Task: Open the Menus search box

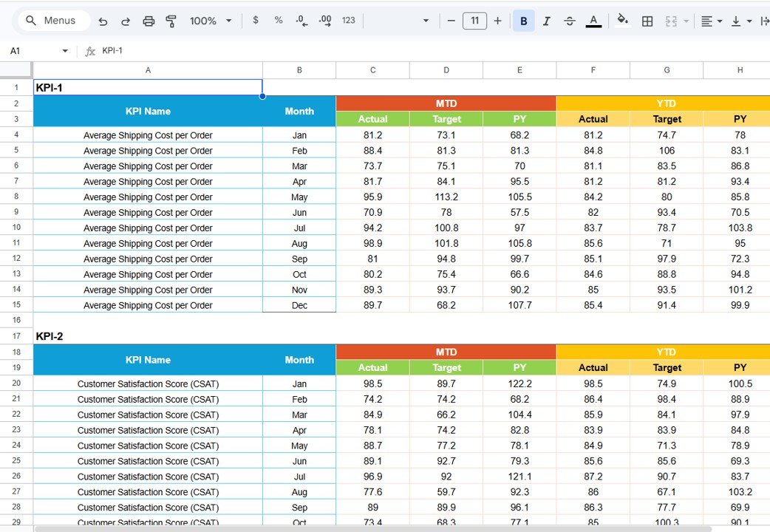Action: click(52, 20)
